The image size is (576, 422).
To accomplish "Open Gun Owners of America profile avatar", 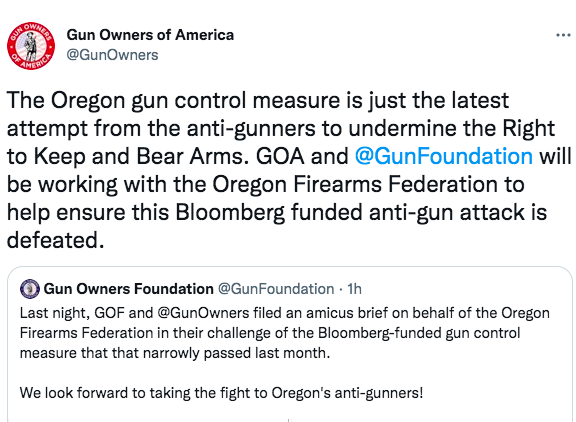I will [x=31, y=46].
